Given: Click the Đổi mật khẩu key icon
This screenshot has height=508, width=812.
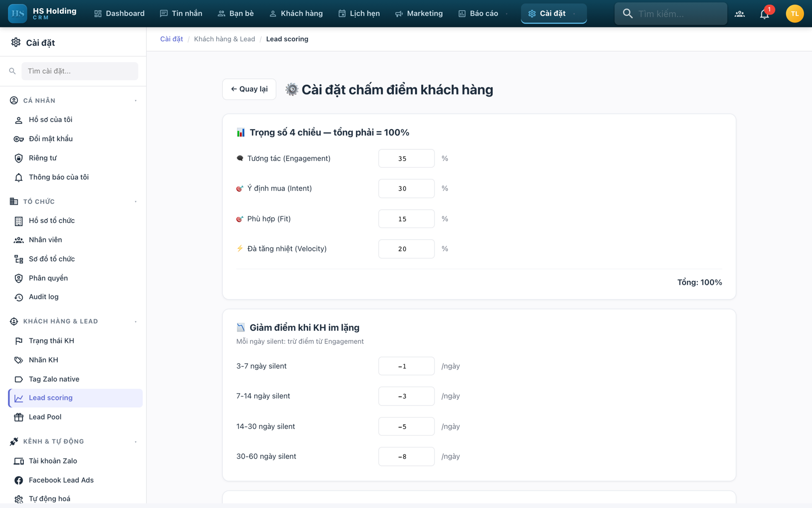Looking at the screenshot, I should point(19,139).
